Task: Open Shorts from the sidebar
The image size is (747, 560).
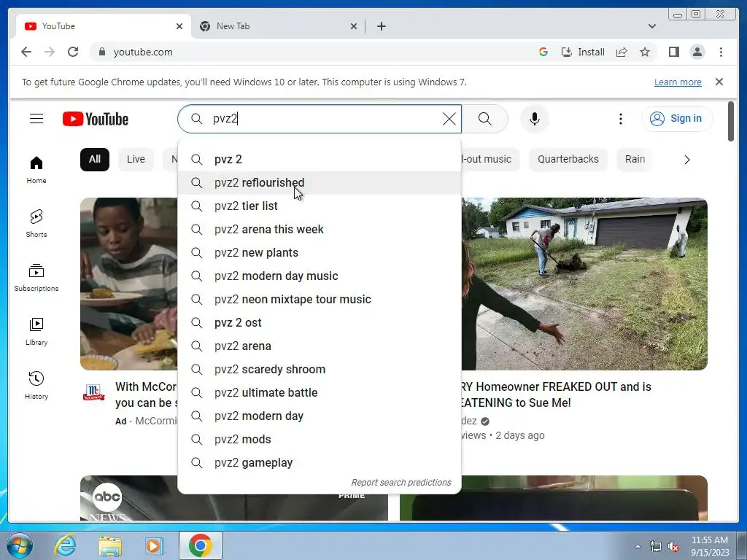Action: tap(36, 224)
